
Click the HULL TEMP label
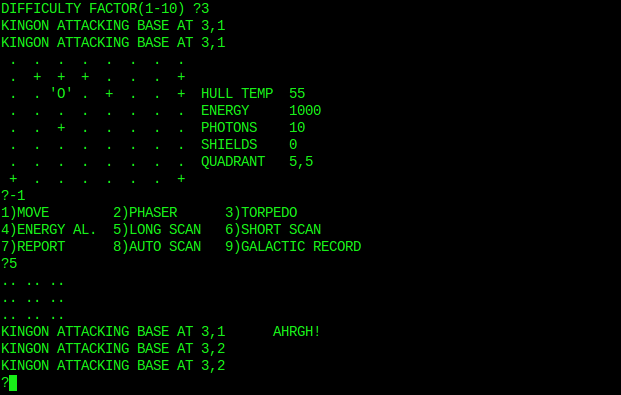tap(237, 94)
